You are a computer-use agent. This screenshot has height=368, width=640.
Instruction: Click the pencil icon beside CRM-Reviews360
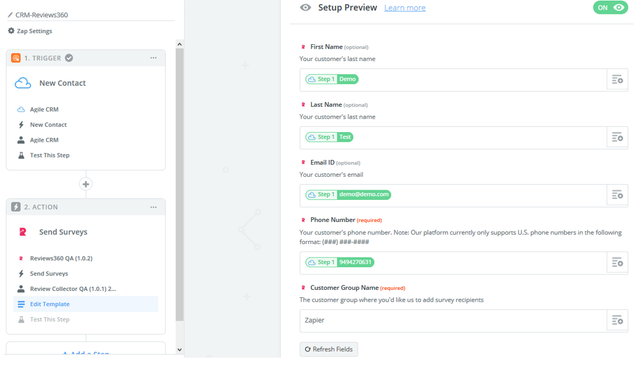(x=10, y=15)
